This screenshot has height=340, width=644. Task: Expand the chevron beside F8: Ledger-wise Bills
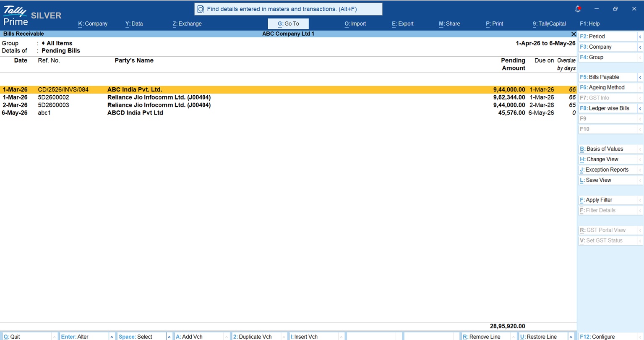[640, 109]
